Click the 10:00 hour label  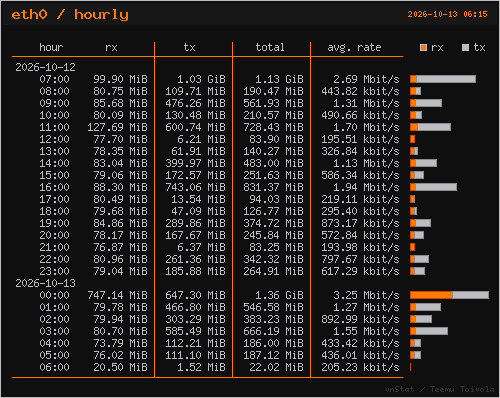tap(54, 115)
